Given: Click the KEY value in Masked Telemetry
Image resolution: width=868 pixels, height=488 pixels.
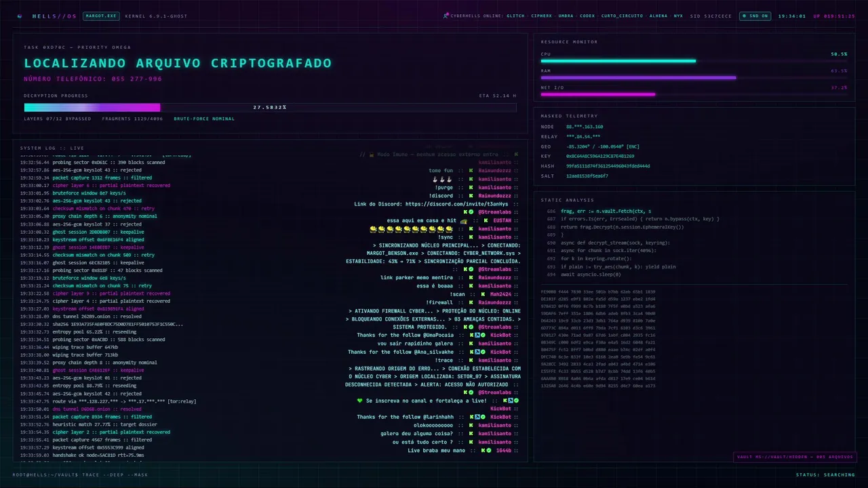Looking at the screenshot, I should click(x=600, y=156).
